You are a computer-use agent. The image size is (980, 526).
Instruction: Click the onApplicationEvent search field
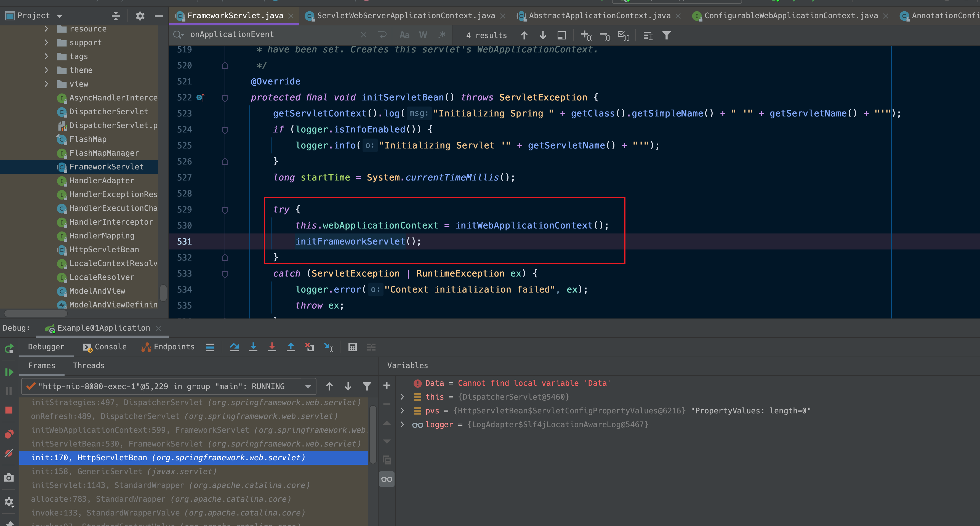coord(266,35)
